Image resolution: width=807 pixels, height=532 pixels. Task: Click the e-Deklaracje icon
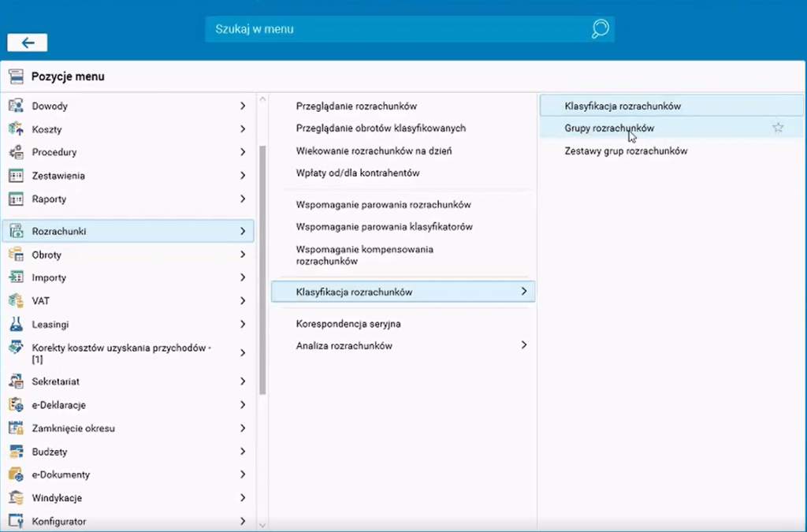coord(16,405)
